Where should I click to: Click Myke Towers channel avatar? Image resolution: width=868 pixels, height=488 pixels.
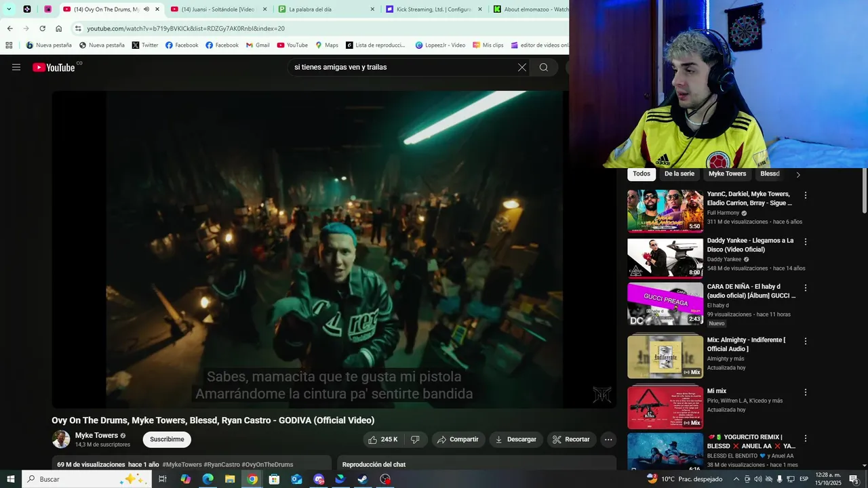click(61, 439)
